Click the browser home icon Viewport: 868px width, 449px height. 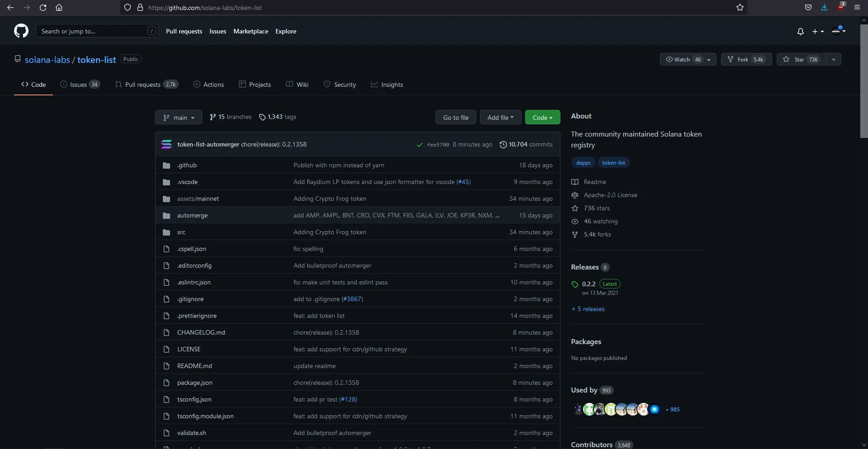point(59,8)
